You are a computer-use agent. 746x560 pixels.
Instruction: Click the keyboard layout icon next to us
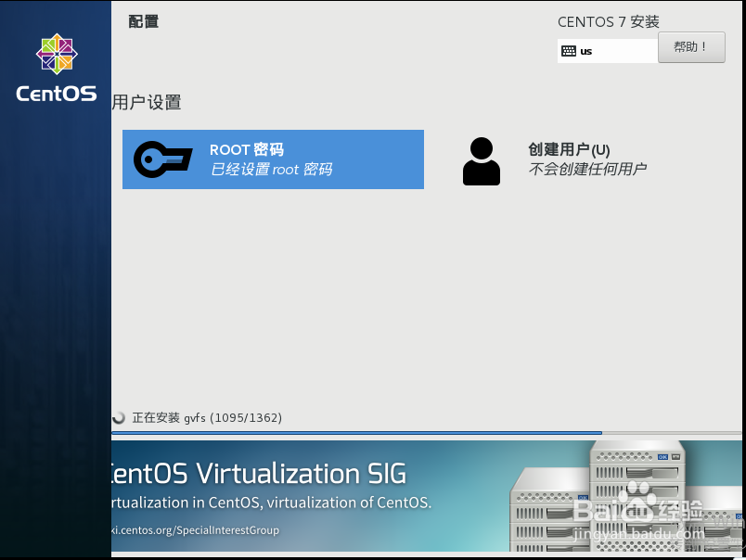click(x=570, y=51)
